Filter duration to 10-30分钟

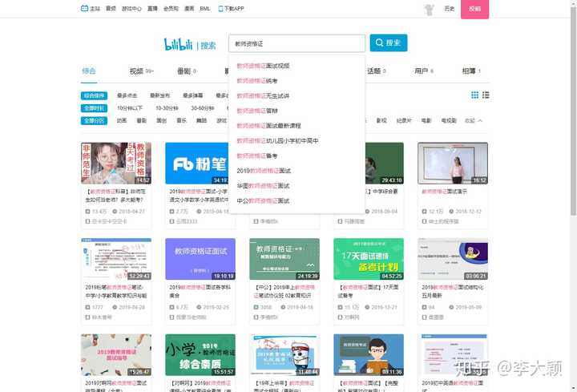pyautogui.click(x=167, y=108)
